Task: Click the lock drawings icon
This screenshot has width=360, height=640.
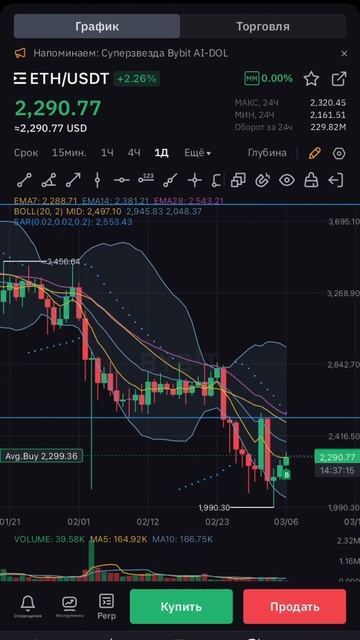Action: 311,180
